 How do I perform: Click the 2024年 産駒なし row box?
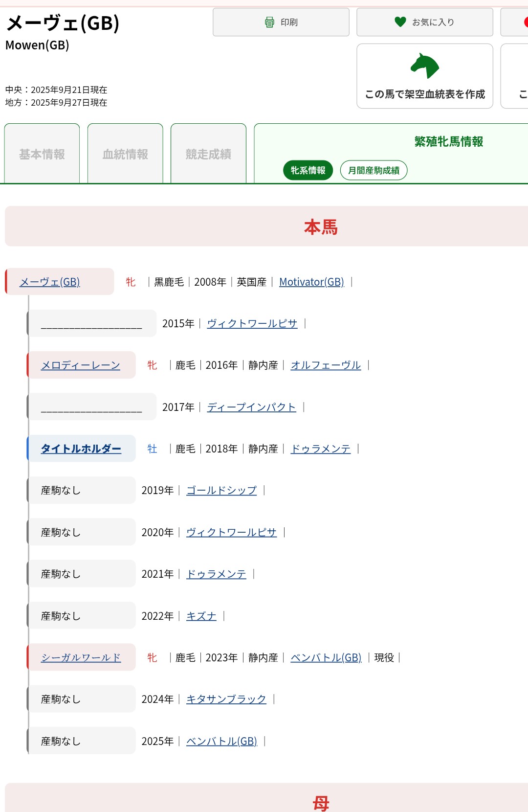[82, 699]
